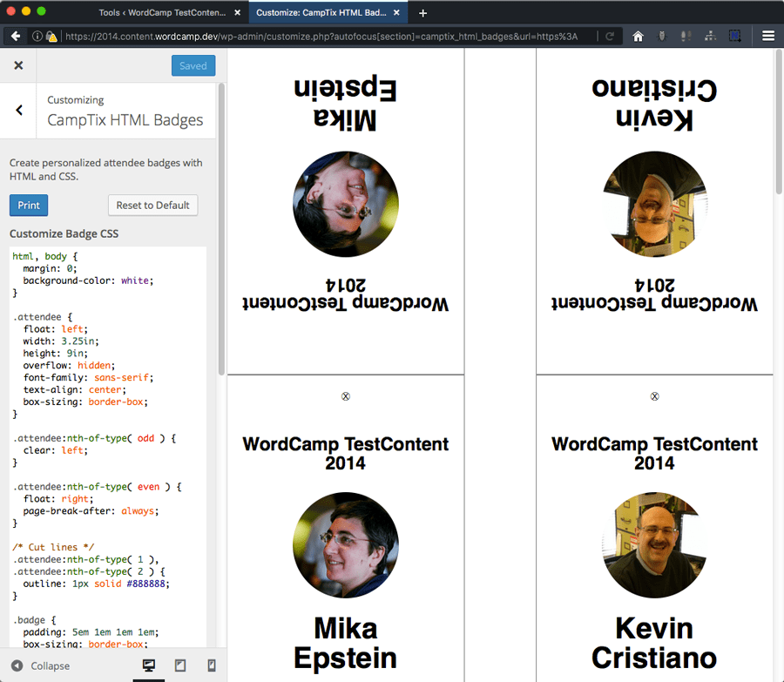Click 'page-break-after: always;' CSS line
784x682 pixels.
coord(91,511)
